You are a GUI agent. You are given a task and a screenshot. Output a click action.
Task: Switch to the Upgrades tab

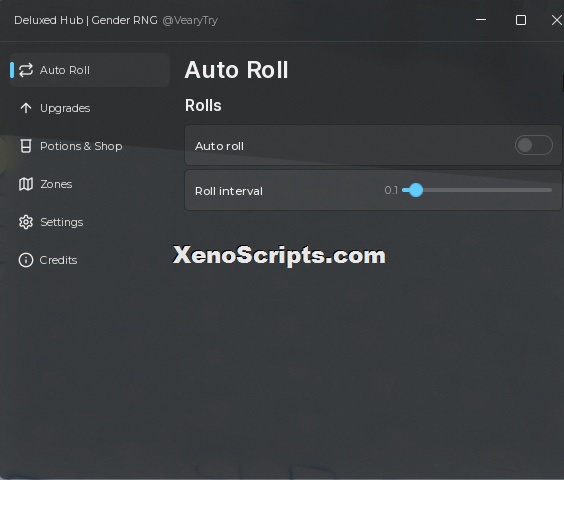tap(65, 108)
